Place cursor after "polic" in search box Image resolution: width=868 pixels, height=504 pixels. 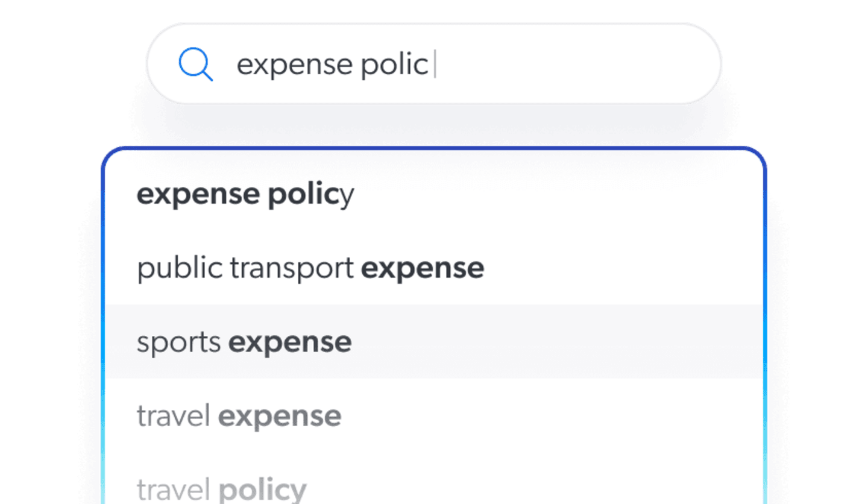[433, 65]
